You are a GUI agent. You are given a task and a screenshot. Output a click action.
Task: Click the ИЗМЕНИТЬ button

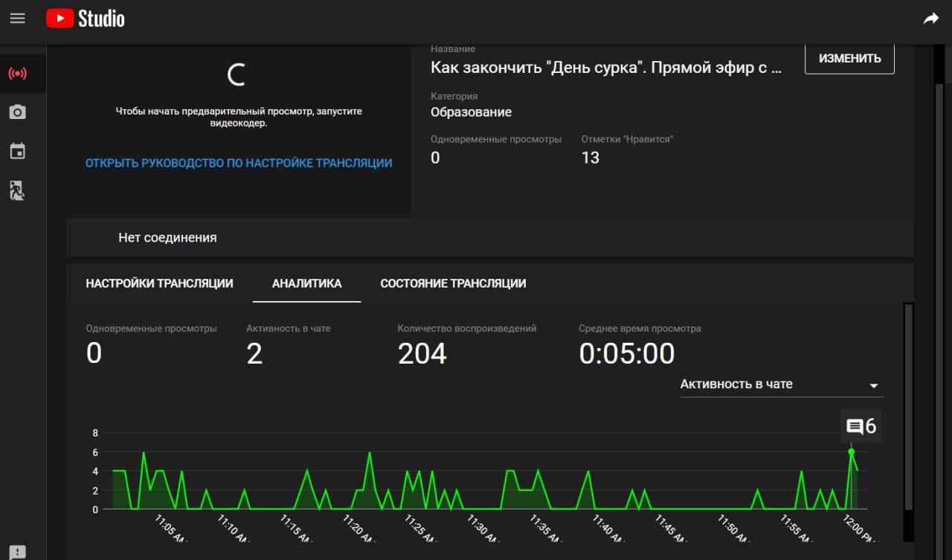(x=849, y=58)
